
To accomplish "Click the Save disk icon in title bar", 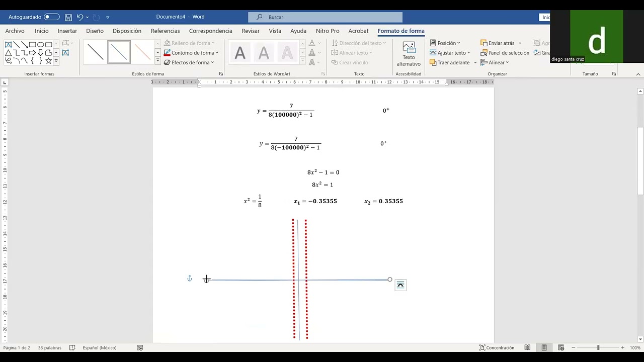I will (68, 17).
